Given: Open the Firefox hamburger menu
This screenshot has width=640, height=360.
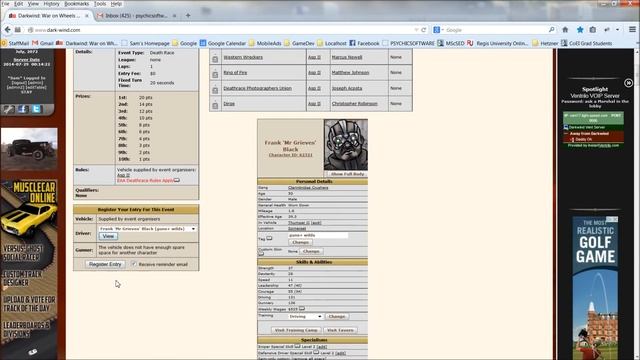Looking at the screenshot, I should coord(632,30).
